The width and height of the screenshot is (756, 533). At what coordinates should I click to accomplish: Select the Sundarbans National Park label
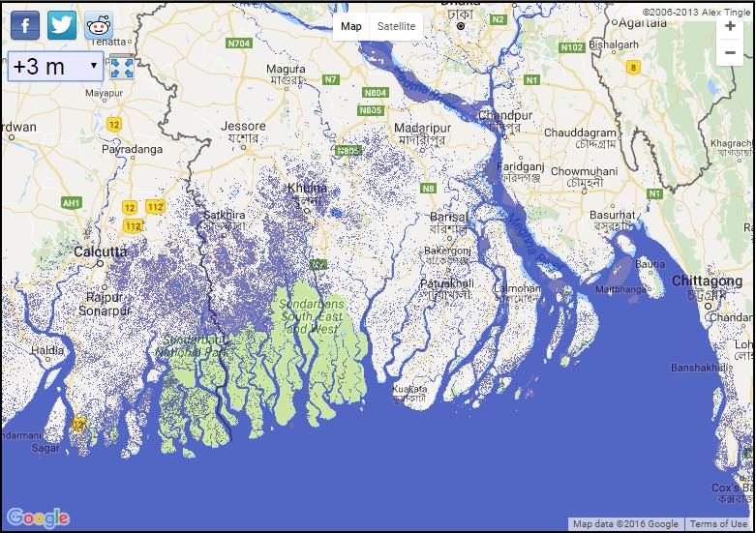click(196, 346)
